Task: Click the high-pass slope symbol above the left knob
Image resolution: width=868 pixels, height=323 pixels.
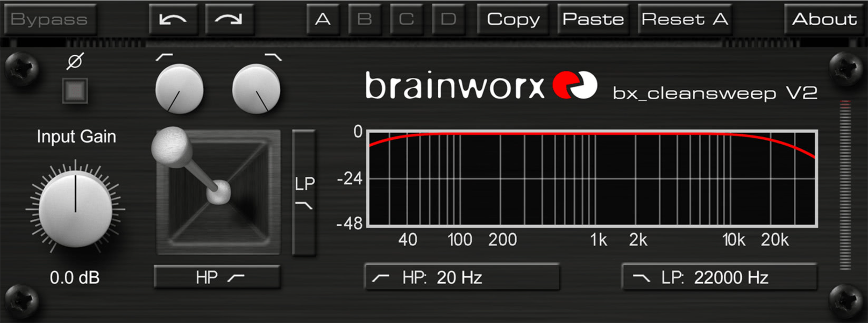Action: (x=164, y=57)
